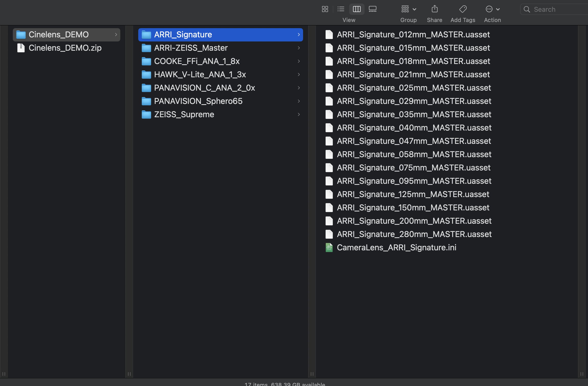Open the COOKE_FFi_ANA_1_8x folder
Screen dimensions: 588x386
(221, 61)
